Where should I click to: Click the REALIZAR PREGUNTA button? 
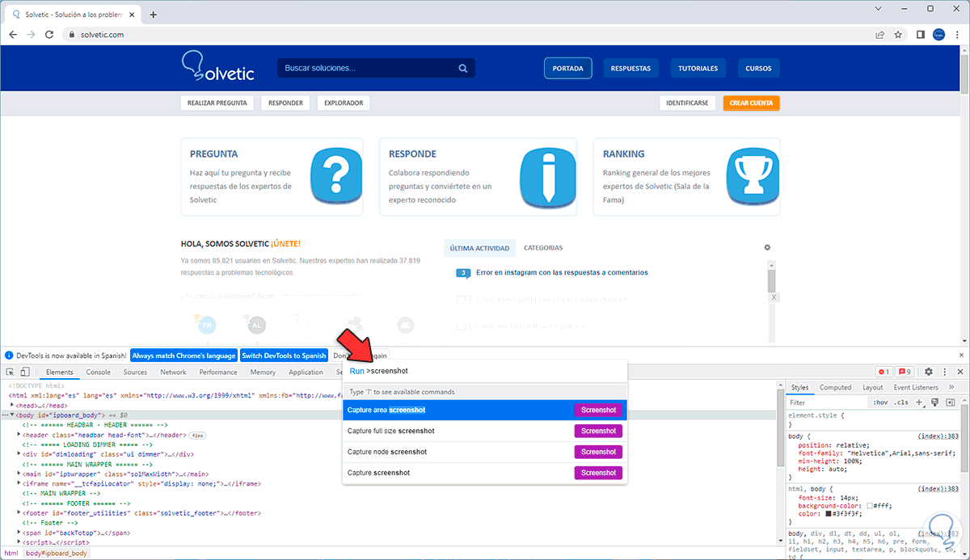(x=217, y=103)
